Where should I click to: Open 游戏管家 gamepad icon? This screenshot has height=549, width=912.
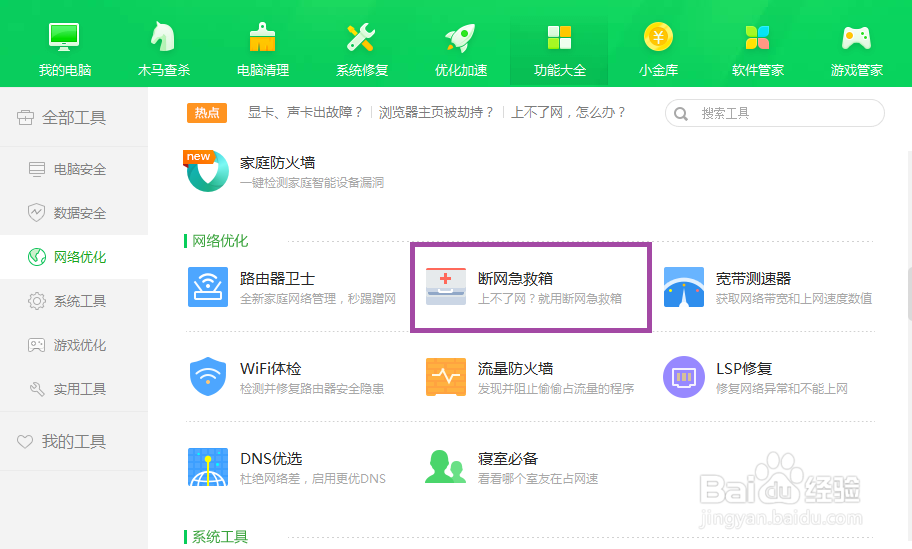pyautogui.click(x=857, y=38)
